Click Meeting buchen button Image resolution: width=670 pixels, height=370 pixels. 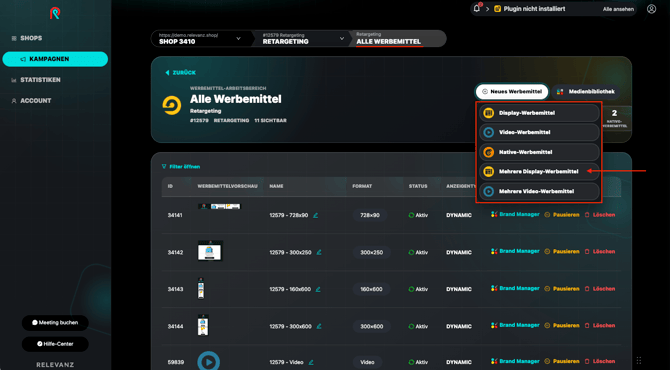pyautogui.click(x=55, y=323)
